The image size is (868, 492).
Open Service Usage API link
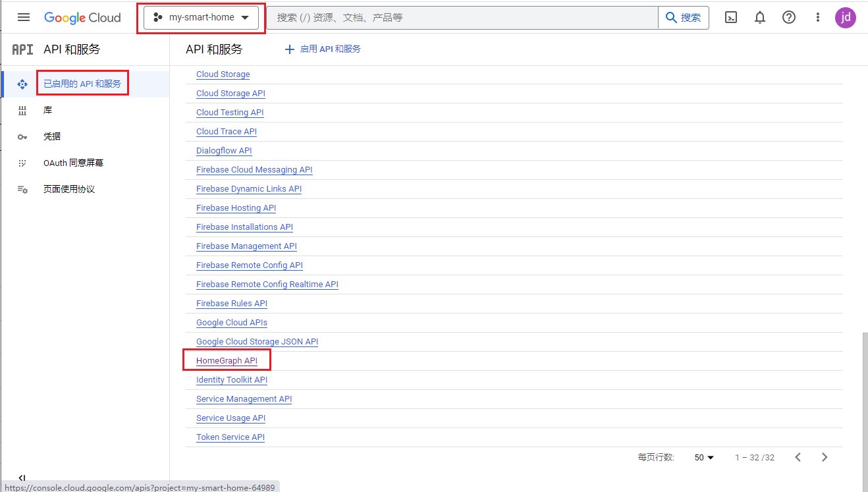coord(231,418)
